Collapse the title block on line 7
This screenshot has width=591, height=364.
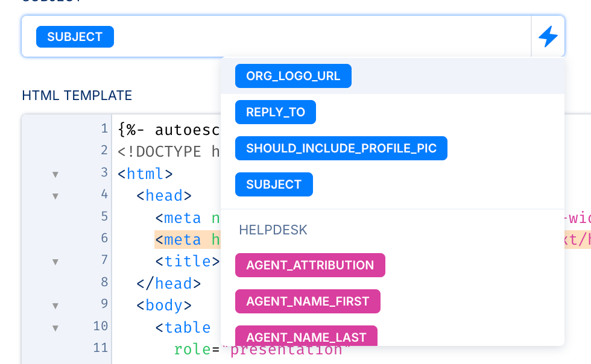point(55,262)
